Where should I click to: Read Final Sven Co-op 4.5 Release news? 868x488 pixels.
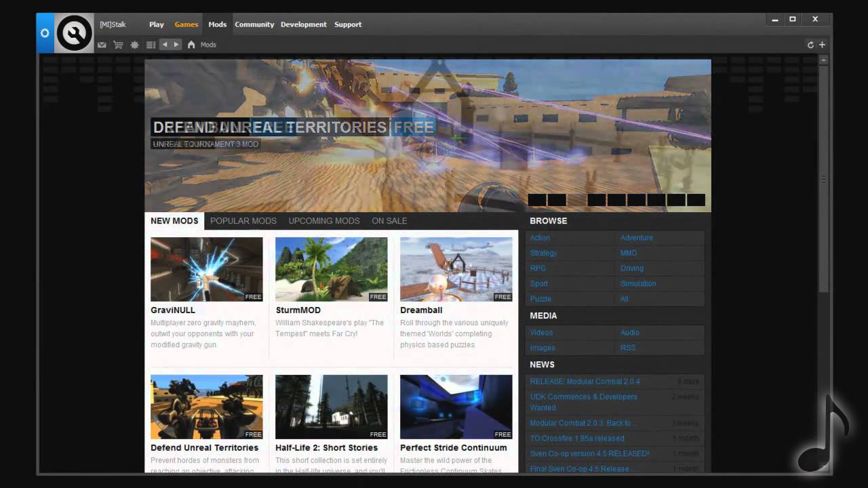581,468
